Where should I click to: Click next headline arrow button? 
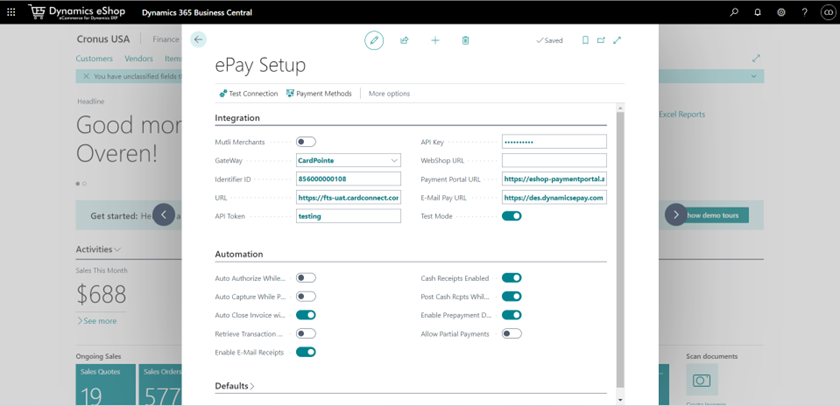tap(676, 215)
